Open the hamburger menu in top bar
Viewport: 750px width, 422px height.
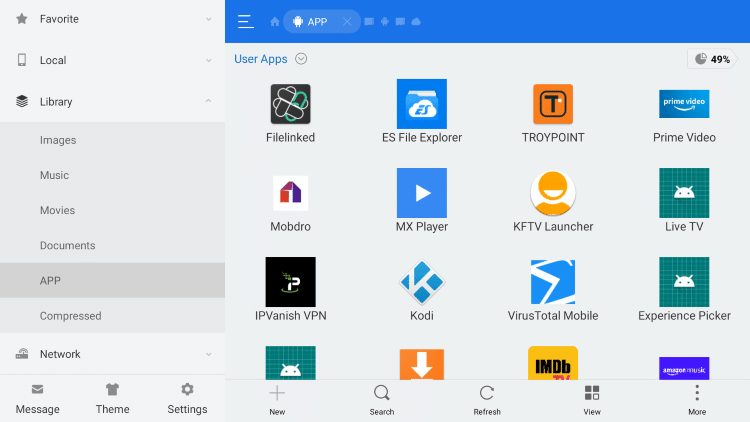coord(245,22)
